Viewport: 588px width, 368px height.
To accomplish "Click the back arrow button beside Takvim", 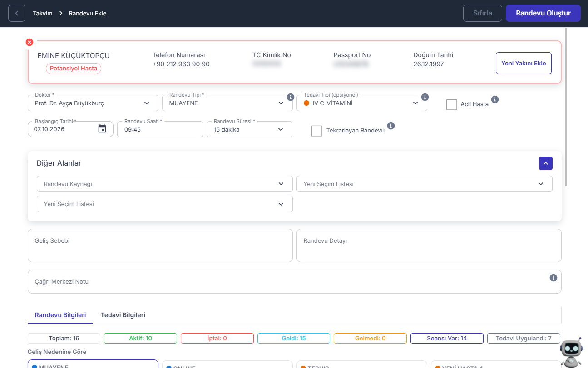I will point(17,13).
